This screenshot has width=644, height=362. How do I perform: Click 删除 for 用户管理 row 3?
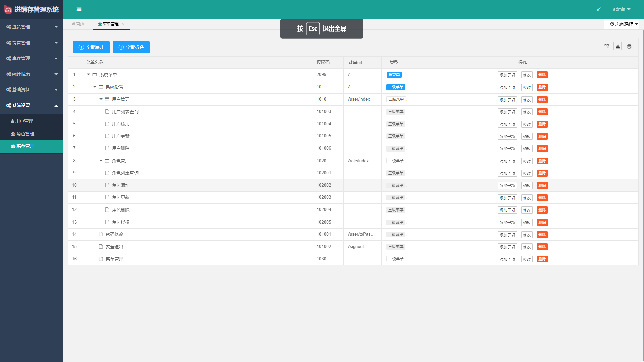[x=542, y=100]
